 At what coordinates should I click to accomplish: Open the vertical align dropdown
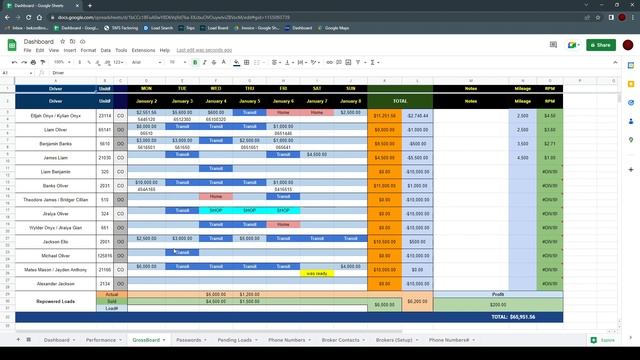point(289,62)
